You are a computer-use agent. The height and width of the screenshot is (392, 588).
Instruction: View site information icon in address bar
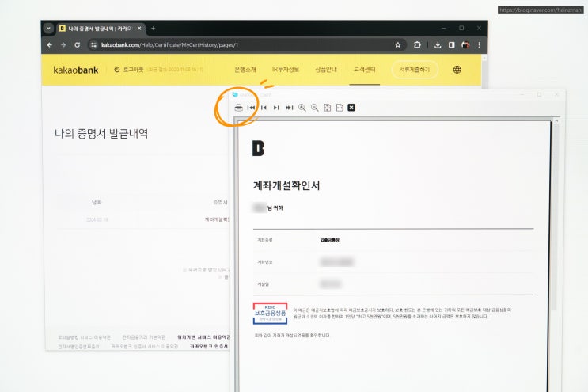point(93,44)
